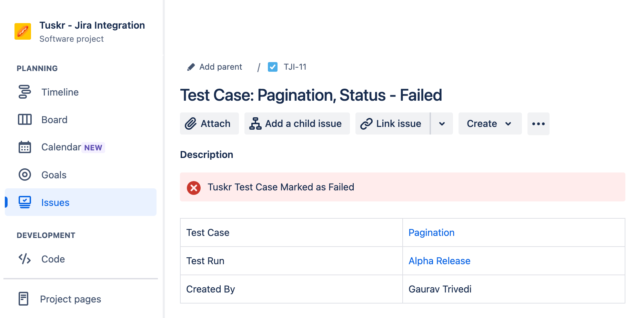644x318 pixels.
Task: Click the Calendar icon in sidebar
Action: click(24, 147)
